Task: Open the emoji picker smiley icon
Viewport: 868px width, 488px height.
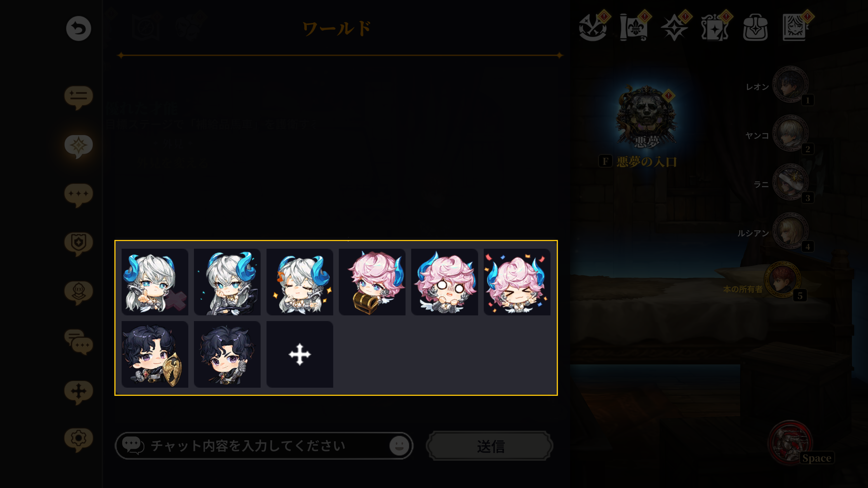Action: (399, 446)
